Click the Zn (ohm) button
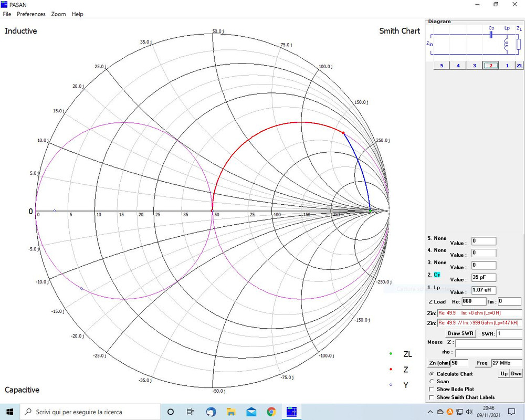Screen dimensions: 525x420 (439, 363)
